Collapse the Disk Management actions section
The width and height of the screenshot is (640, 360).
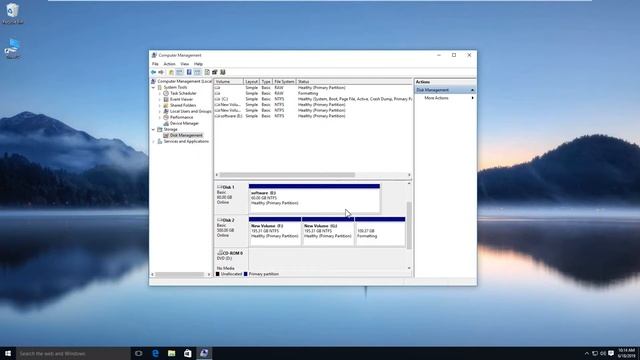[x=472, y=90]
